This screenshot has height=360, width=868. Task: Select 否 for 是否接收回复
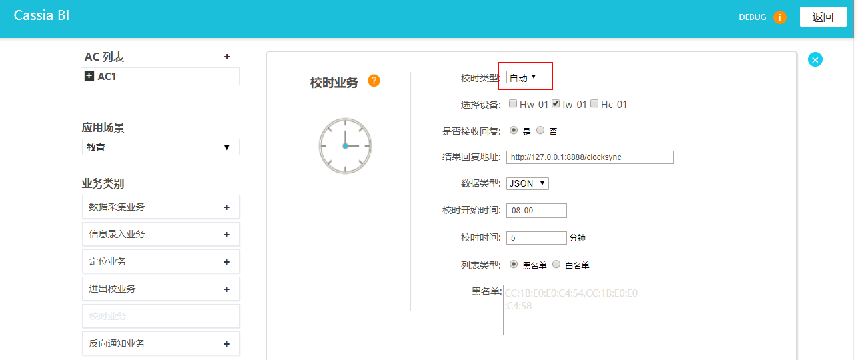[x=540, y=131]
